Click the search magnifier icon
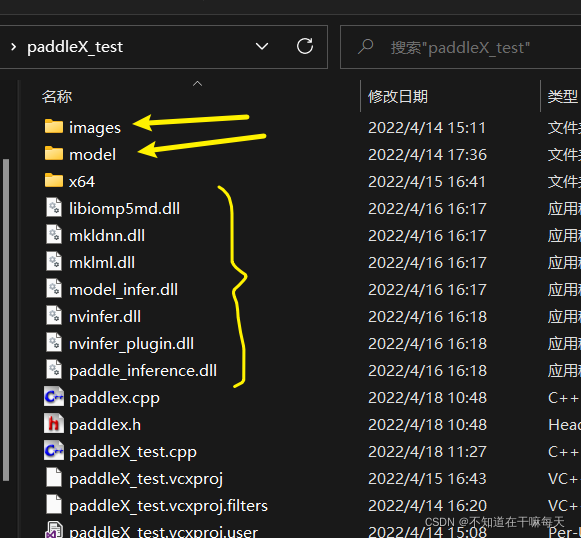Viewport: 581px width, 538px height. coord(366,47)
